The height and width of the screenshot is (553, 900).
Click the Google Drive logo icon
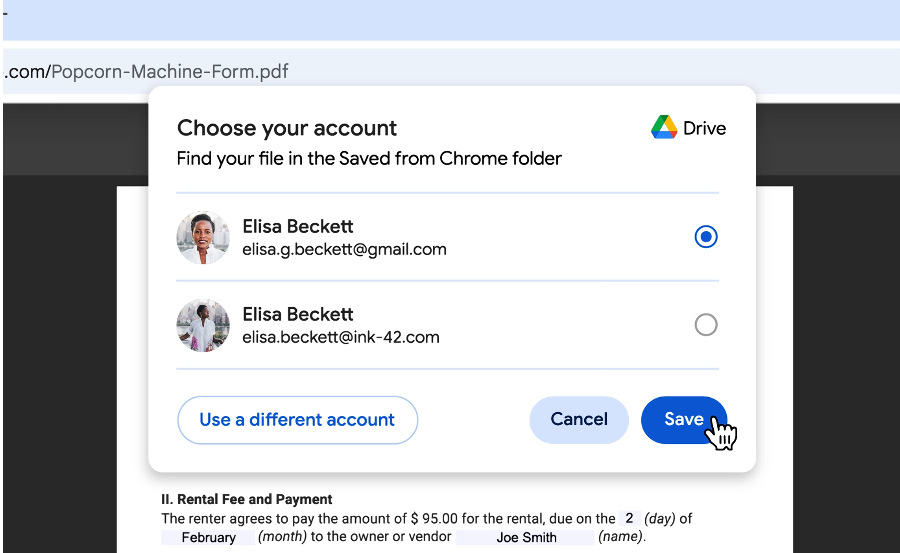tap(664, 128)
